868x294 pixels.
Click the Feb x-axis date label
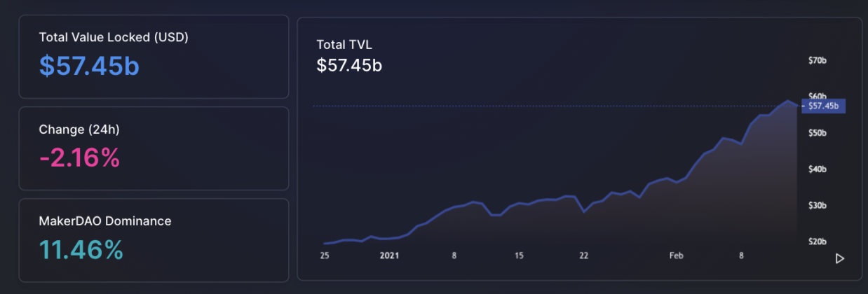point(676,256)
